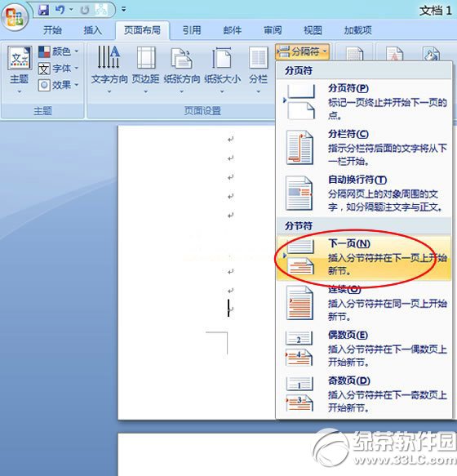
Task: Click the Office button logo
Action: [x=15, y=16]
